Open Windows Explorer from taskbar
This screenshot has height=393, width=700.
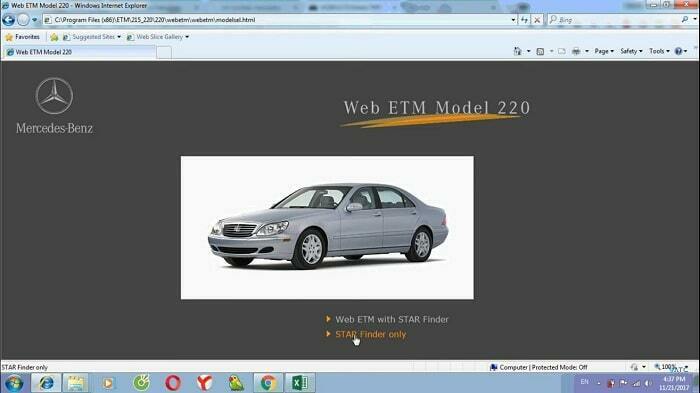[75, 383]
